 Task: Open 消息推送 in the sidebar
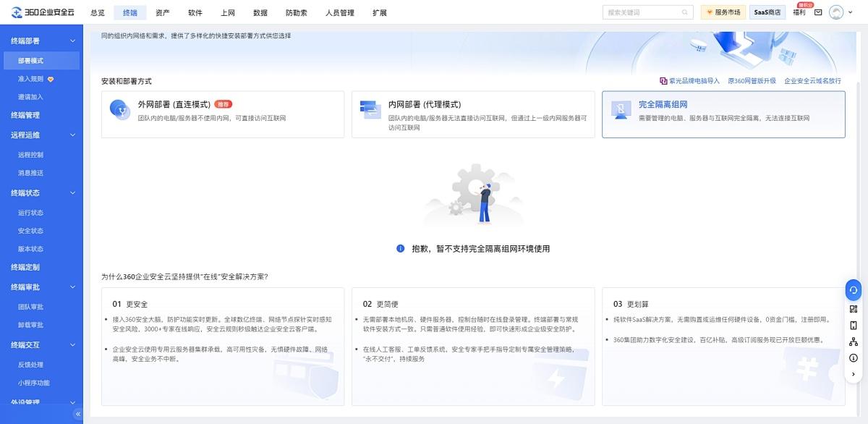pos(31,173)
